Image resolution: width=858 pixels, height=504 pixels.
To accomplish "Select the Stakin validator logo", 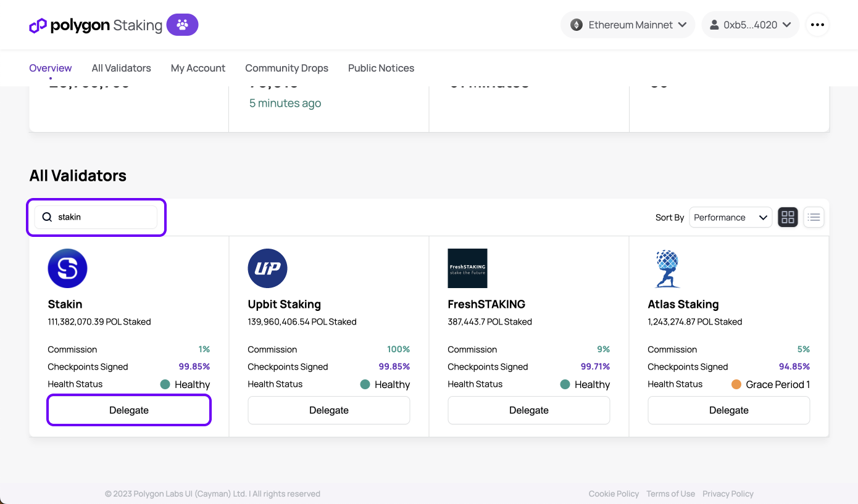I will coord(67,268).
